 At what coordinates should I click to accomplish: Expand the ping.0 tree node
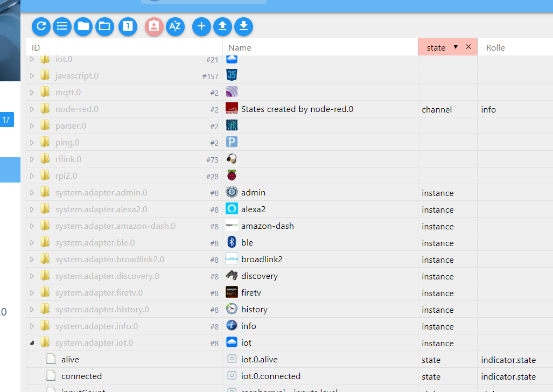[32, 143]
